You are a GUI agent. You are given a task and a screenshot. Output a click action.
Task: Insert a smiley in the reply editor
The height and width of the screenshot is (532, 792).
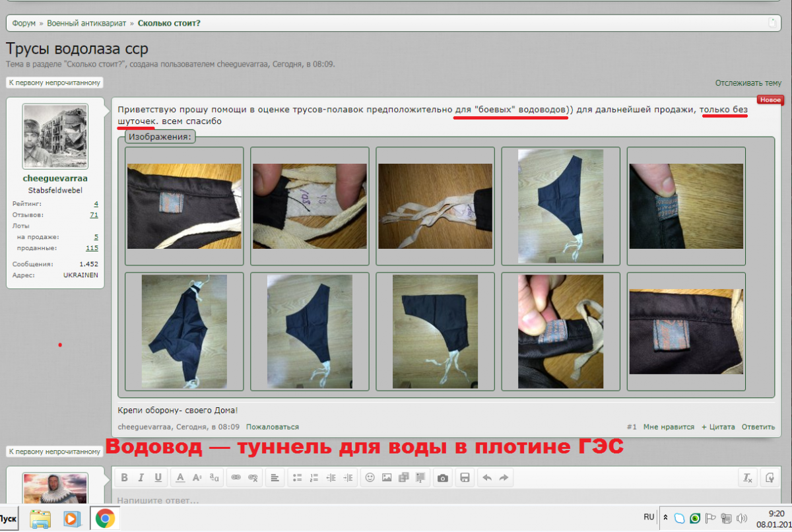pyautogui.click(x=370, y=477)
